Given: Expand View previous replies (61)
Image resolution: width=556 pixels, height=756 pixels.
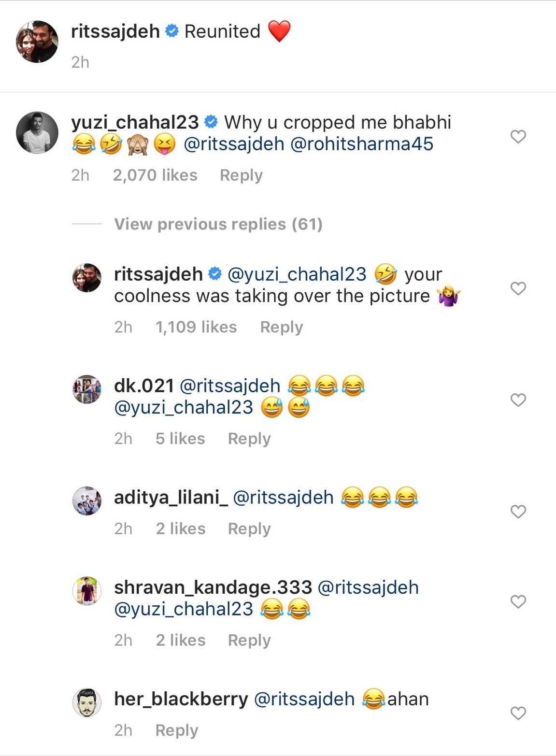Looking at the screenshot, I should tap(218, 224).
